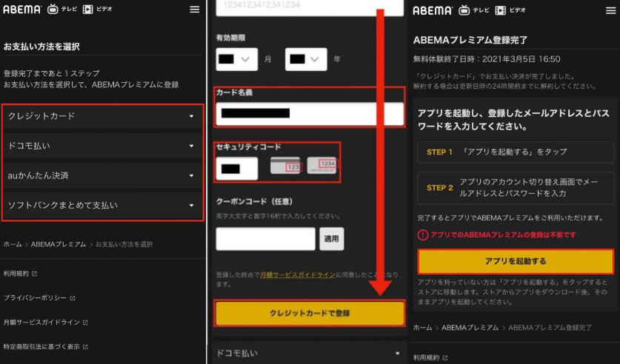Click ABEMAプレミアム breadcrumb in right panel
This screenshot has width=620, height=364.
pyautogui.click(x=470, y=328)
